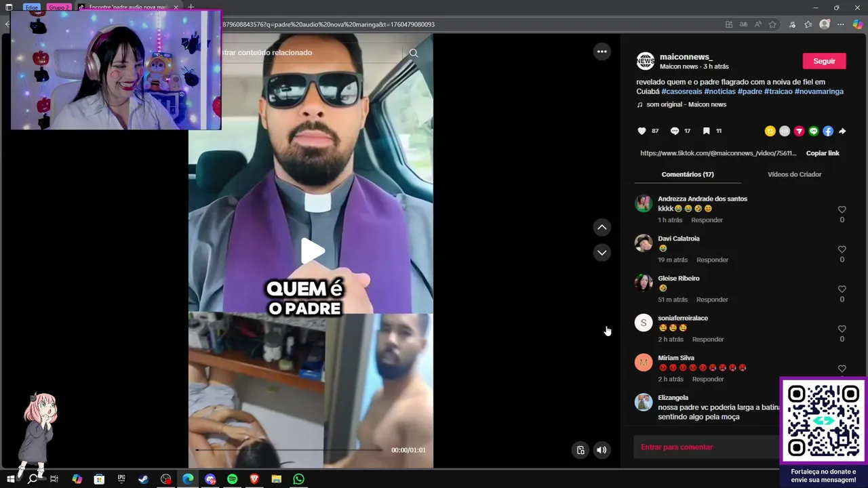Open Edge translate icon
This screenshot has width=868, height=488.
pos(743,24)
